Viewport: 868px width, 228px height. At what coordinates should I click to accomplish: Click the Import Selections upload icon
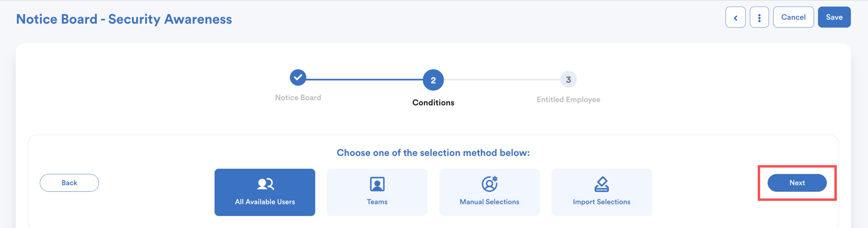click(602, 184)
